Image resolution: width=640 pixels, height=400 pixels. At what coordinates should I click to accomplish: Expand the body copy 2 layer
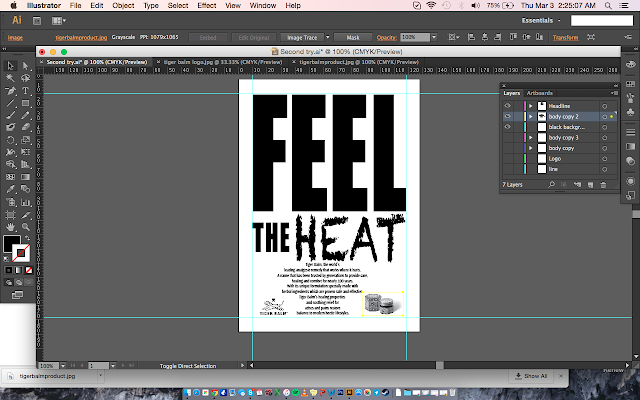tap(531, 117)
